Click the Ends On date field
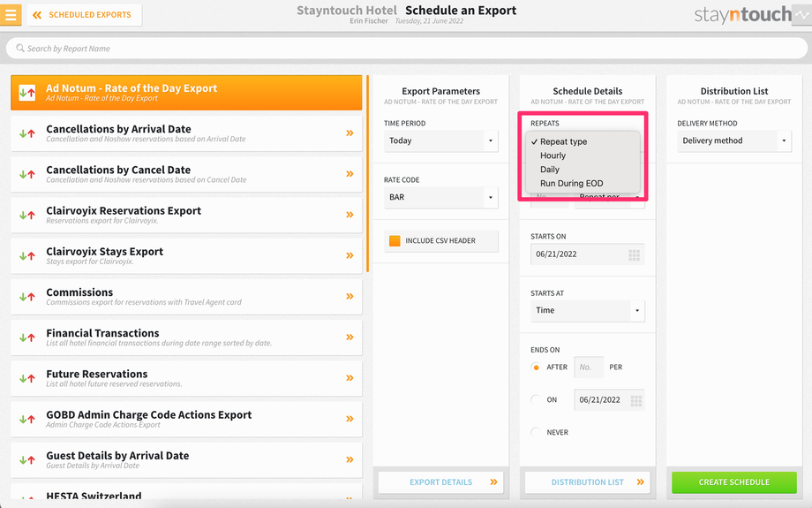The image size is (812, 508). click(609, 400)
